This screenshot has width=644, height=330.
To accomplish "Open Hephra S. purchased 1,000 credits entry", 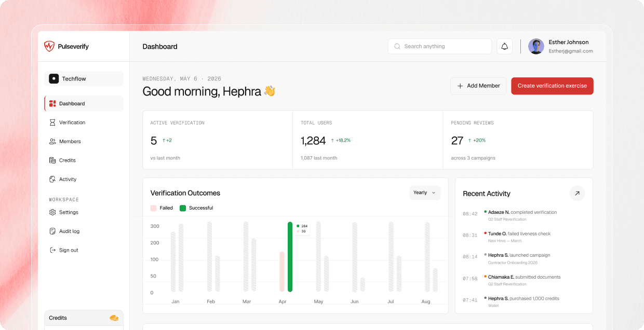I will pyautogui.click(x=524, y=301).
